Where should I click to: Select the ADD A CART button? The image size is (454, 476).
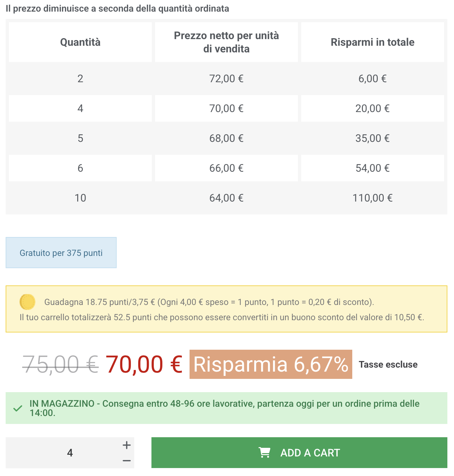click(299, 452)
